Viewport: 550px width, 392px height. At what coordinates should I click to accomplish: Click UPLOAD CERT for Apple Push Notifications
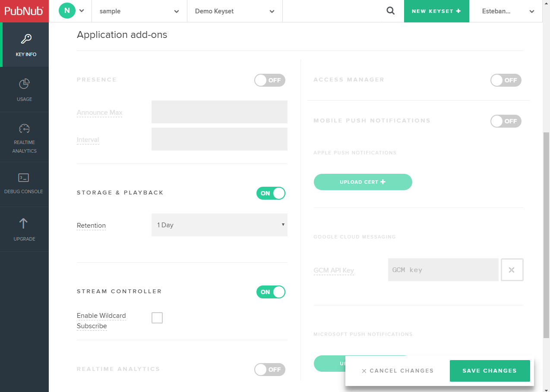point(363,182)
